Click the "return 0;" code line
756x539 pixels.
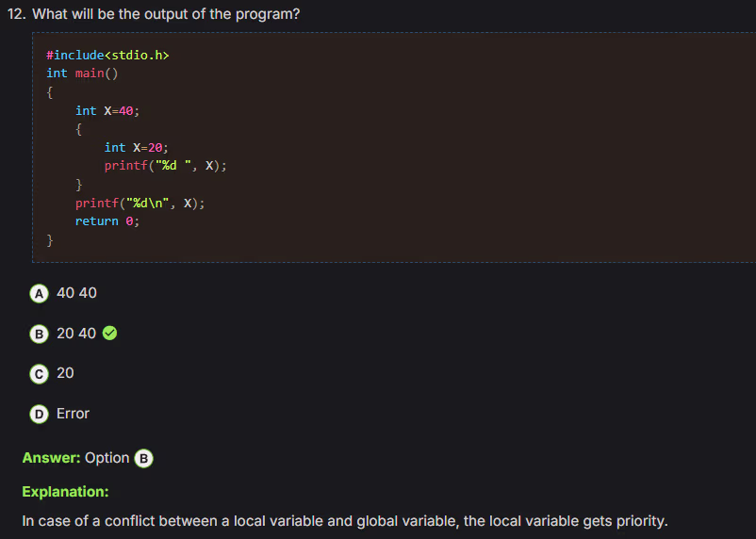(x=107, y=220)
